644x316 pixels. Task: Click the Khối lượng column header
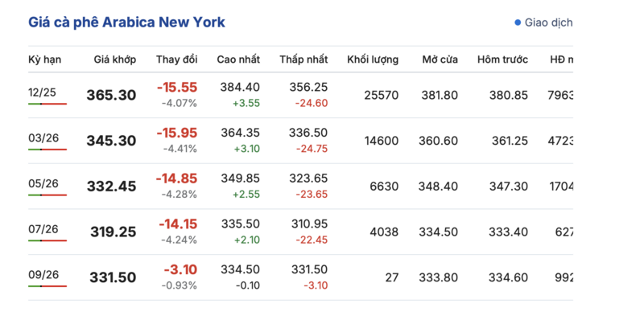373,60
